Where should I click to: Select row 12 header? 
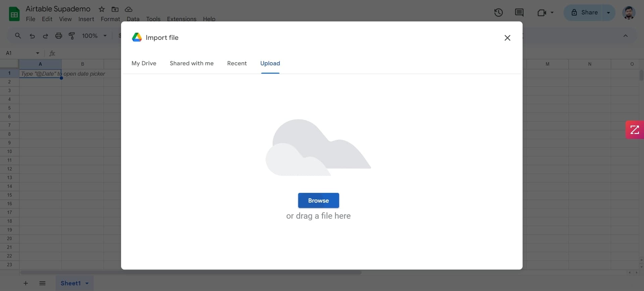pos(9,169)
